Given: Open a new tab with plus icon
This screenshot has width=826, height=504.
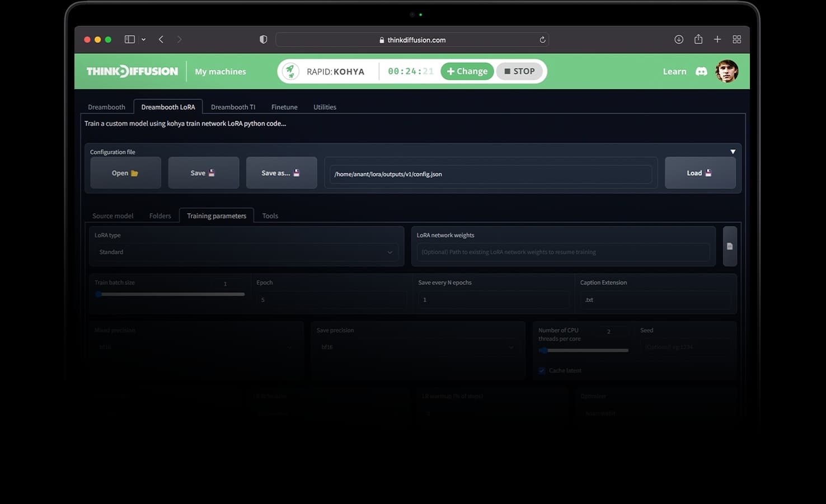Looking at the screenshot, I should 717,39.
